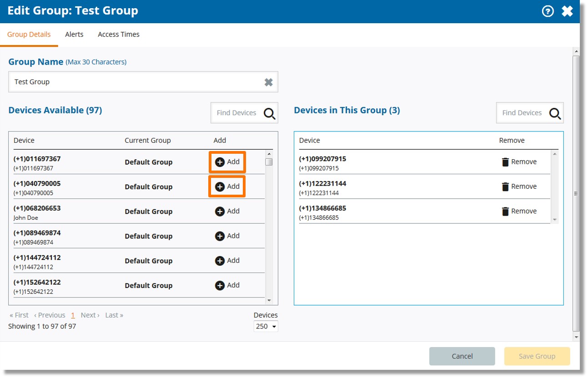The image size is (588, 378).
Task: Open the Access Times tab
Action: pyautogui.click(x=119, y=35)
